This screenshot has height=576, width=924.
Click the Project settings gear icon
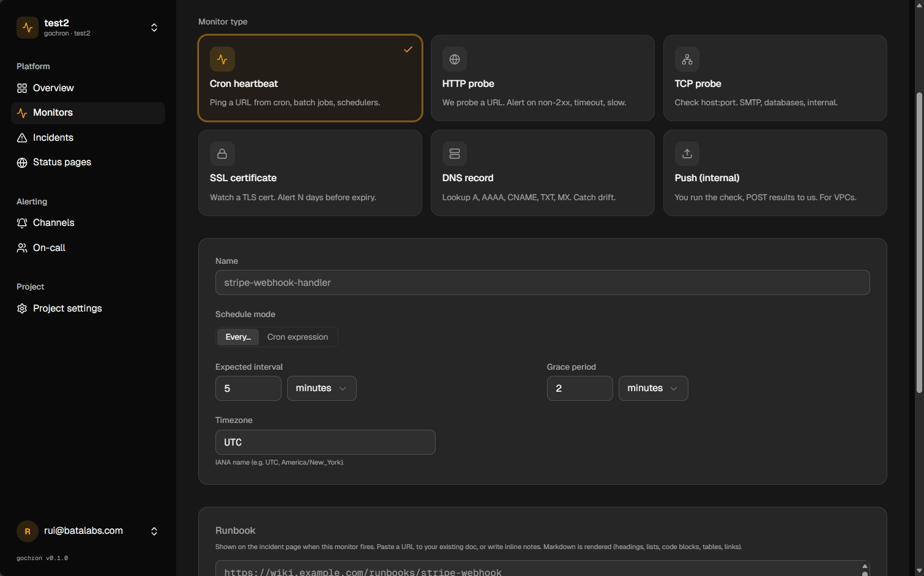(22, 309)
